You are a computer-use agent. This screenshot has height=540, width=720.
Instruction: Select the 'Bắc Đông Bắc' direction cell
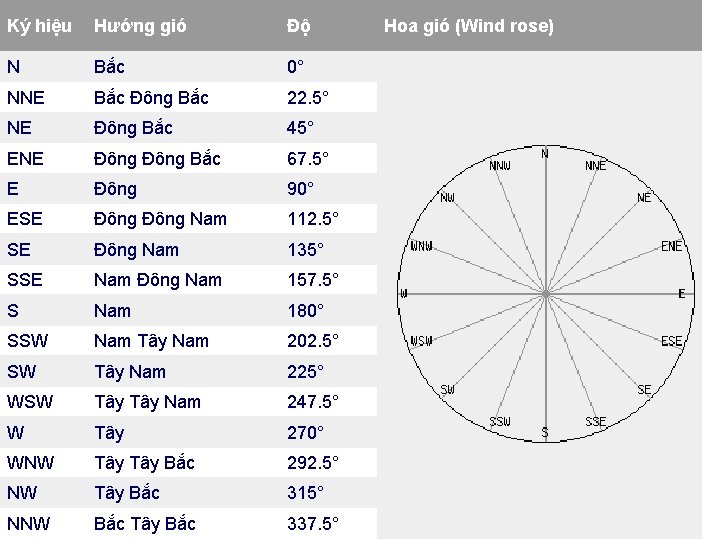151,98
